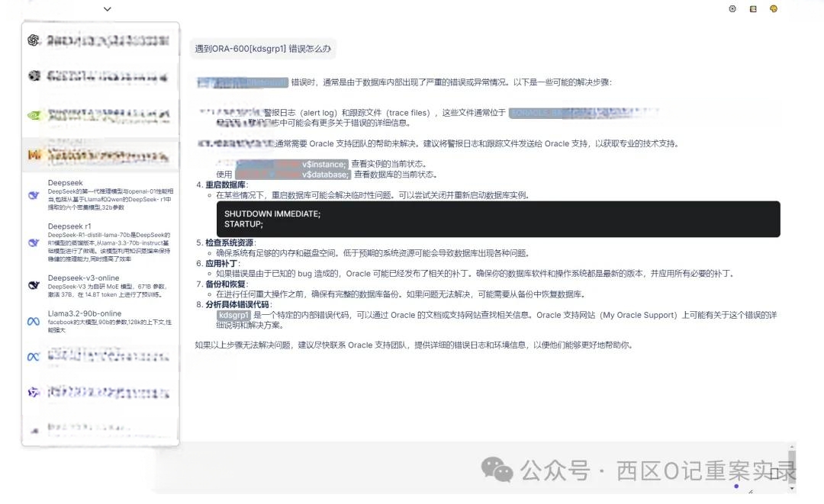
Task: Click the dark whale icon beside Deepseek-v3-online
Action: tap(34, 285)
